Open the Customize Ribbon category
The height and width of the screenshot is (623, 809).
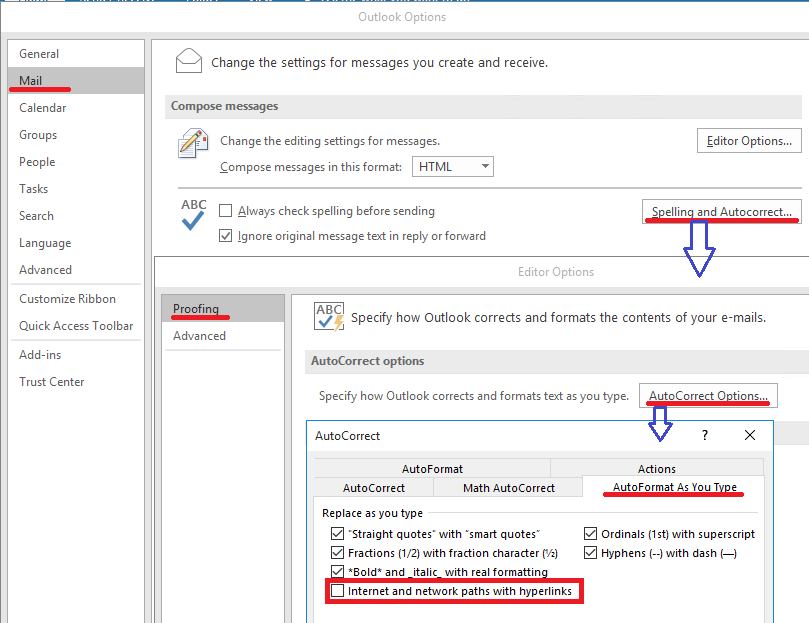pyautogui.click(x=76, y=299)
